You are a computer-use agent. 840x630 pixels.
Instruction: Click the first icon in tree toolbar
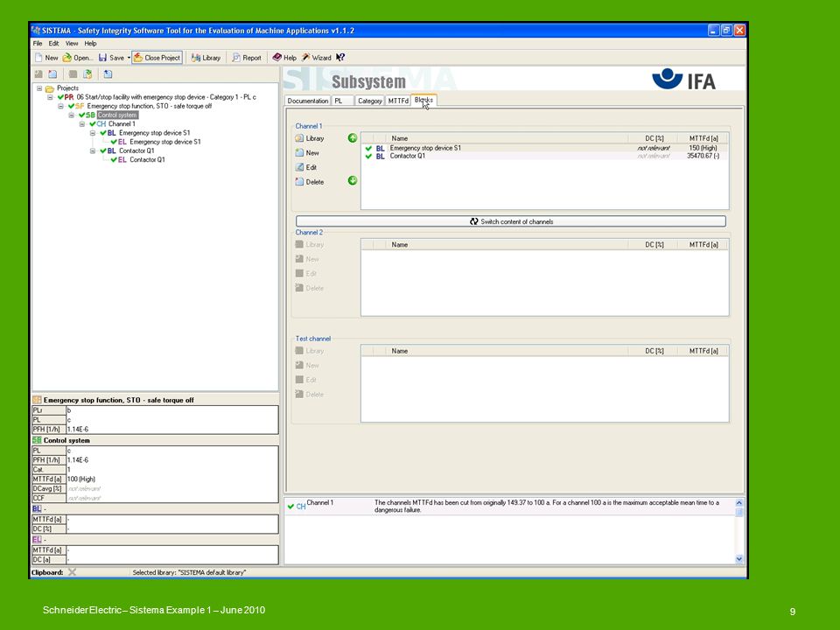38,73
